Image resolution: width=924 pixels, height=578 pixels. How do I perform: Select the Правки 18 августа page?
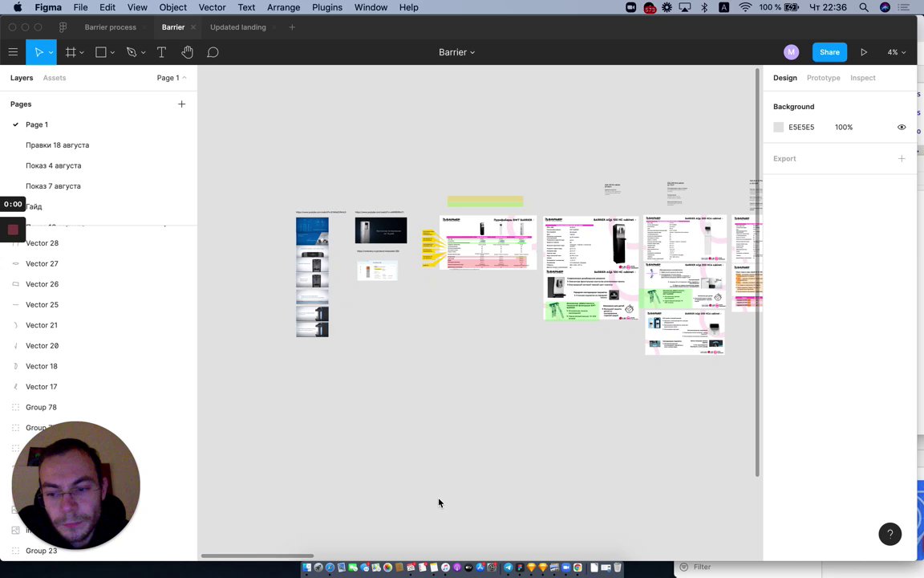[x=57, y=145]
